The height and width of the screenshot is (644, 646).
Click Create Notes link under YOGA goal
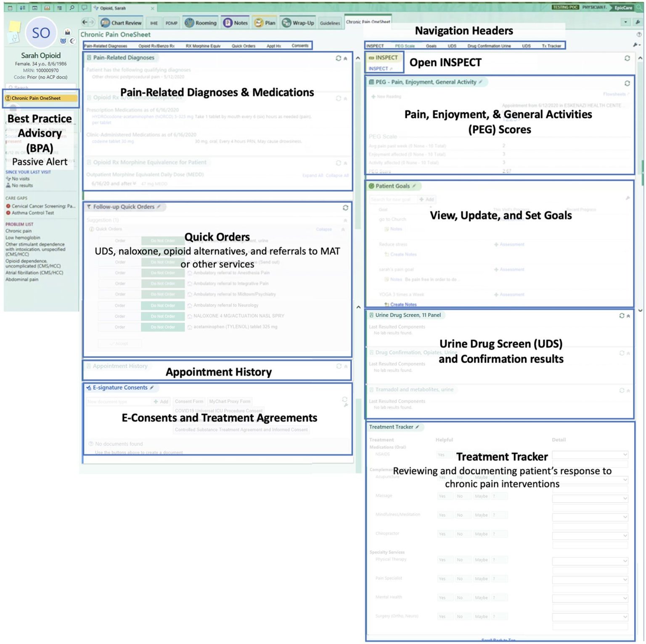click(x=403, y=305)
